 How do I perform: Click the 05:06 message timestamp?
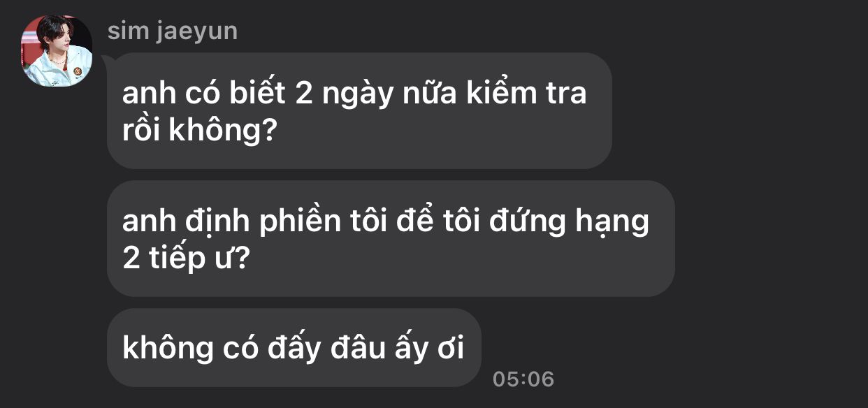coord(523,379)
